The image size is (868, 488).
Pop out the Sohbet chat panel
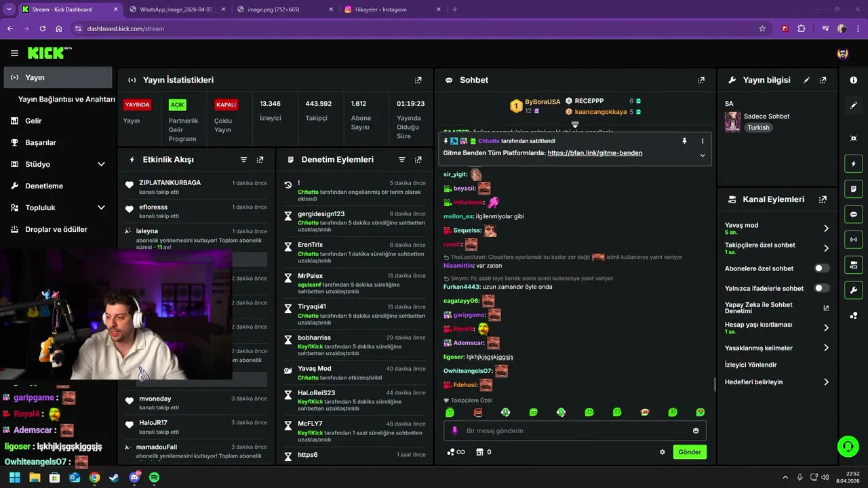[x=701, y=80]
